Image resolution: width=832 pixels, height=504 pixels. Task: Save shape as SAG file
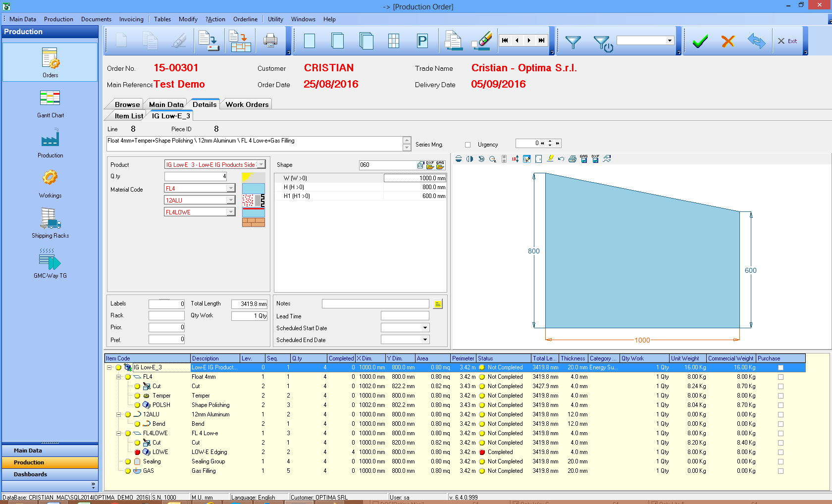[x=584, y=159]
